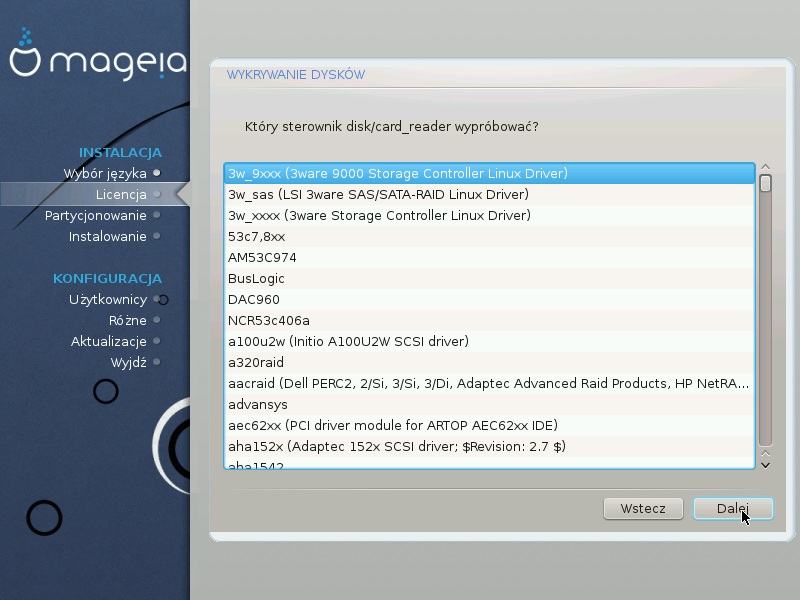Click the bullet next to Wyjdź
This screenshot has height=600, width=800.
(x=157, y=362)
